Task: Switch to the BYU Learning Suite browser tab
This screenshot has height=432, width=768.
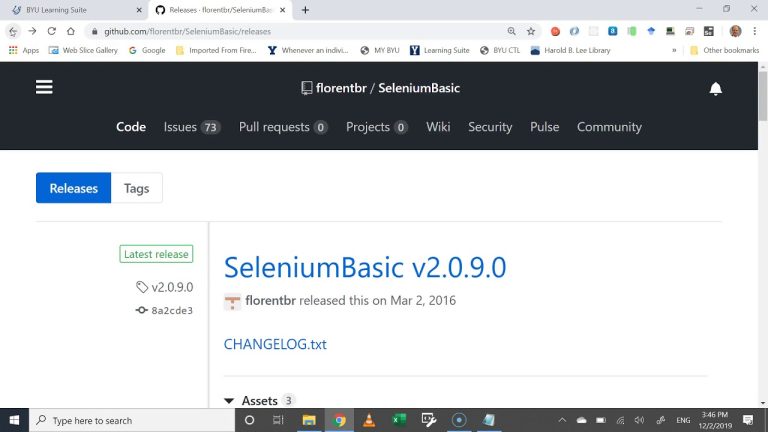Action: pos(70,10)
